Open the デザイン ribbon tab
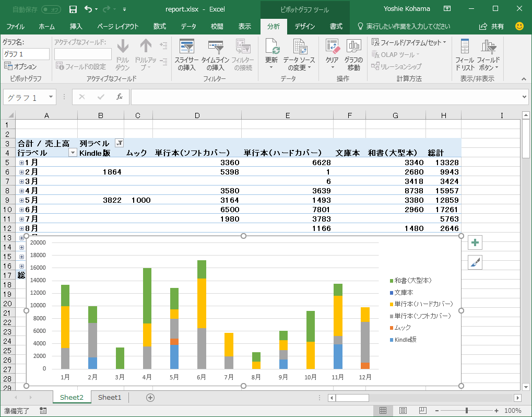The image size is (532, 417). [304, 27]
